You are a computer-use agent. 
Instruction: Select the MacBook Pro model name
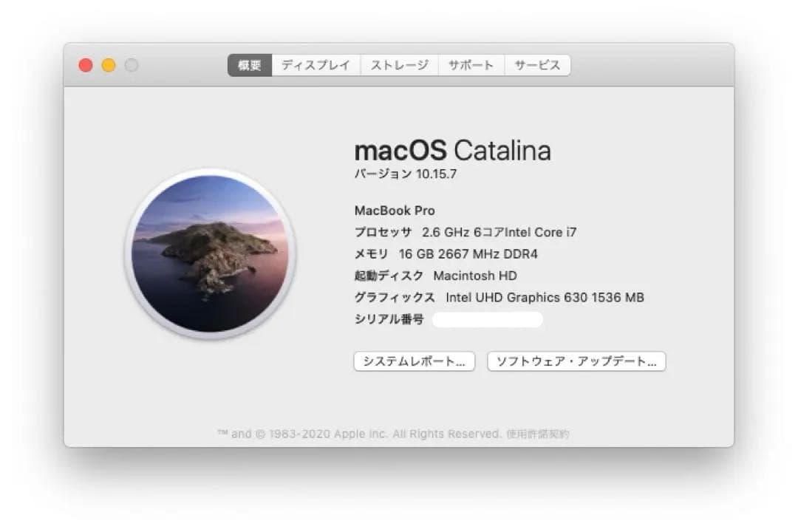click(395, 210)
